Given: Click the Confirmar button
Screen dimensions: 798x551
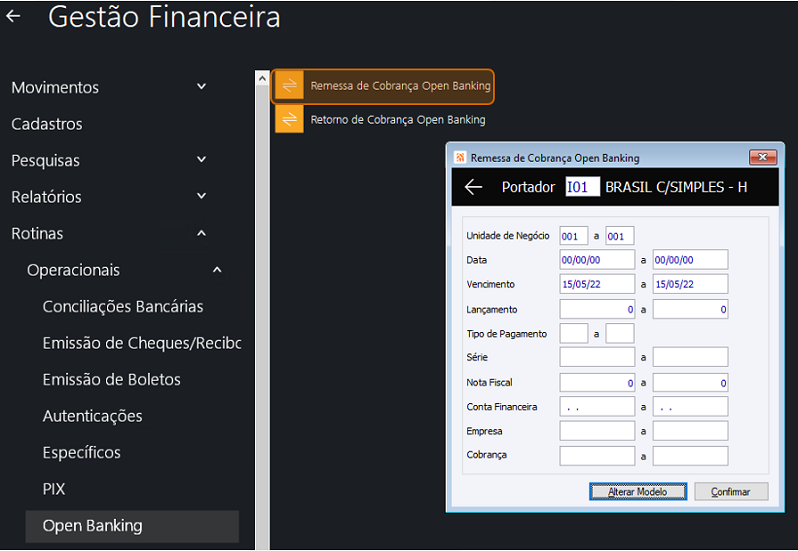Looking at the screenshot, I should [731, 491].
